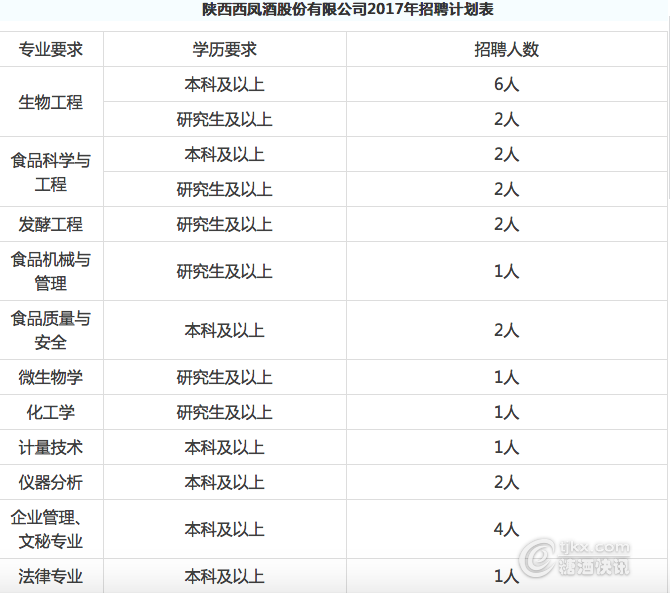This screenshot has height=593, width=670.
Task: Select 2人 in the 发酵工程 row
Action: coord(506,225)
